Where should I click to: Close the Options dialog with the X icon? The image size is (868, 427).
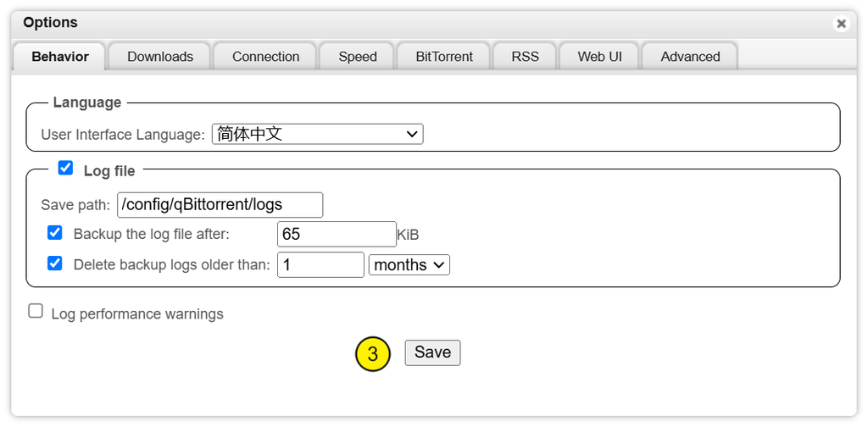[841, 24]
